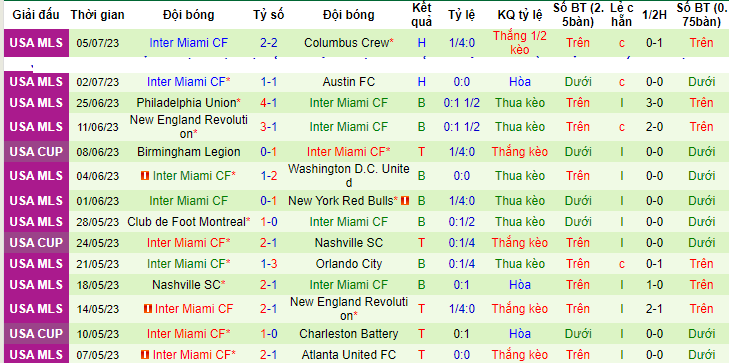This screenshot has height=363, width=729.
Task: Click the KQ tỷ lệ column header
Action: 520,15
